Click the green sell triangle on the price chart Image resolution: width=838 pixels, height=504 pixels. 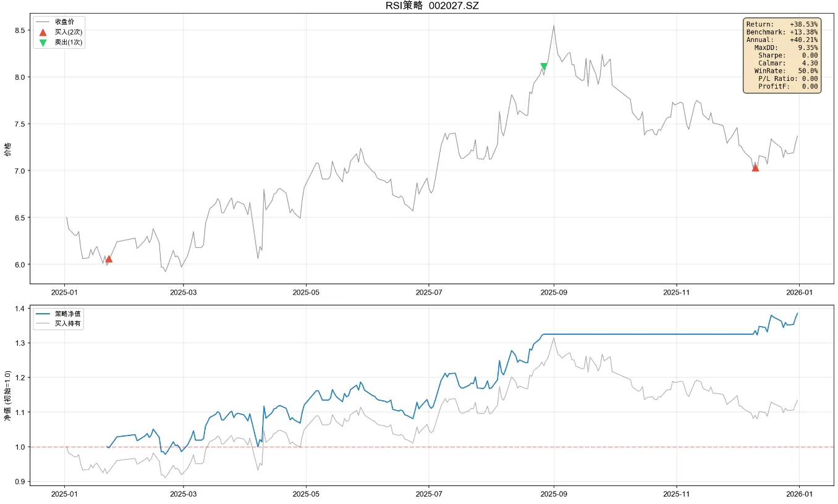(544, 67)
